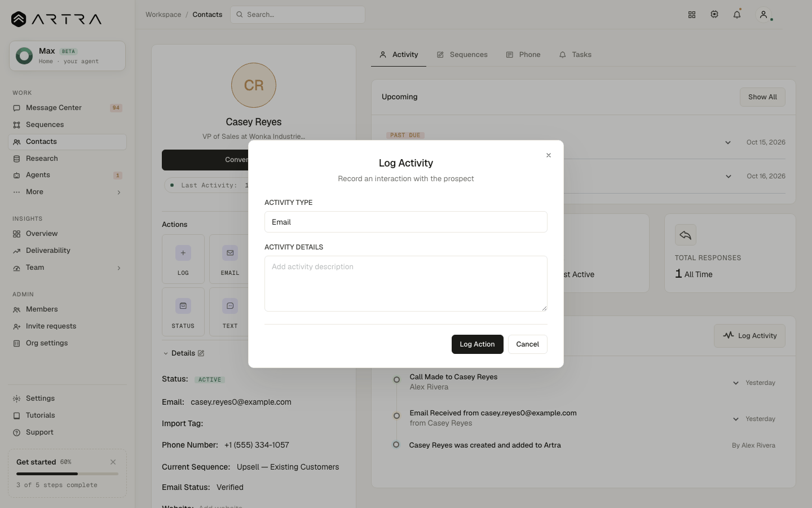This screenshot has height=508, width=812.
Task: Open Agents in sidebar
Action: coord(67,175)
